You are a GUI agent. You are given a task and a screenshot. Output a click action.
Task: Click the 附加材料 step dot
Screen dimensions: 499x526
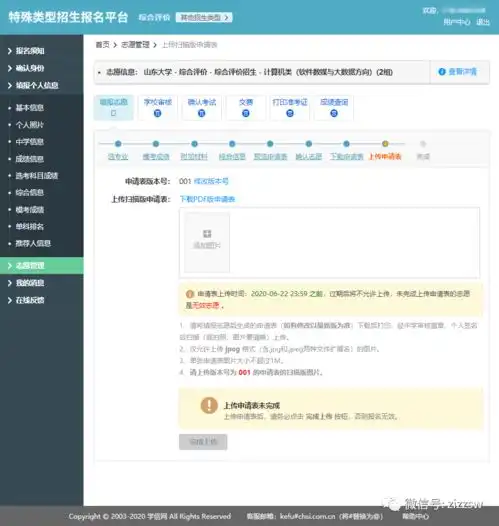194,144
